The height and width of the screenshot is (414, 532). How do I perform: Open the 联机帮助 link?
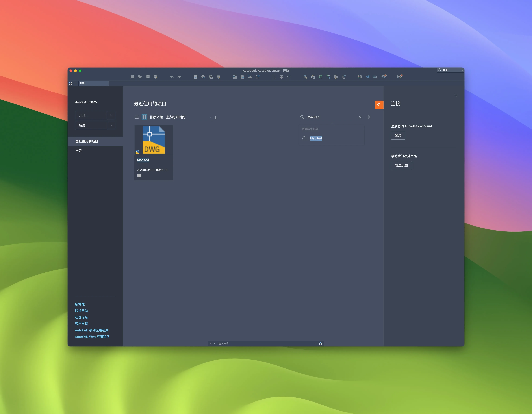[x=81, y=311]
